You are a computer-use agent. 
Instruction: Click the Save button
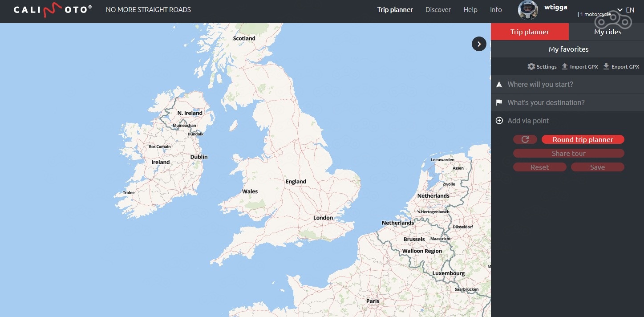click(597, 167)
